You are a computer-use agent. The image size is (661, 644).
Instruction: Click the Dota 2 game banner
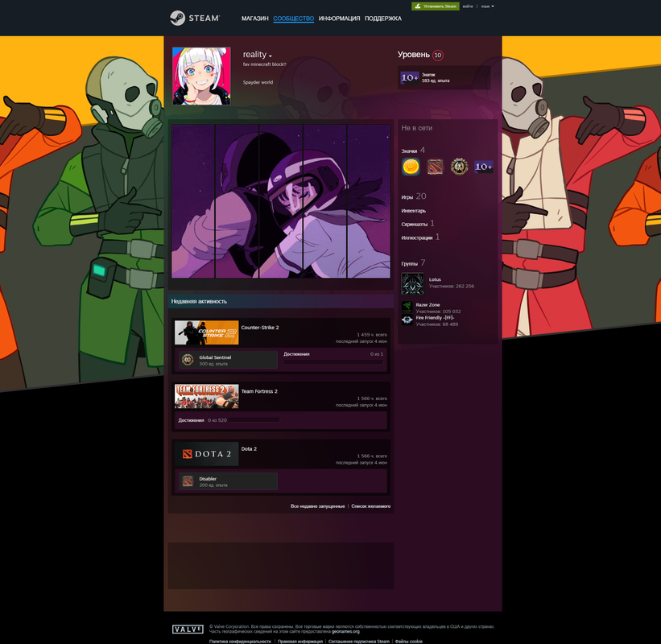click(207, 454)
